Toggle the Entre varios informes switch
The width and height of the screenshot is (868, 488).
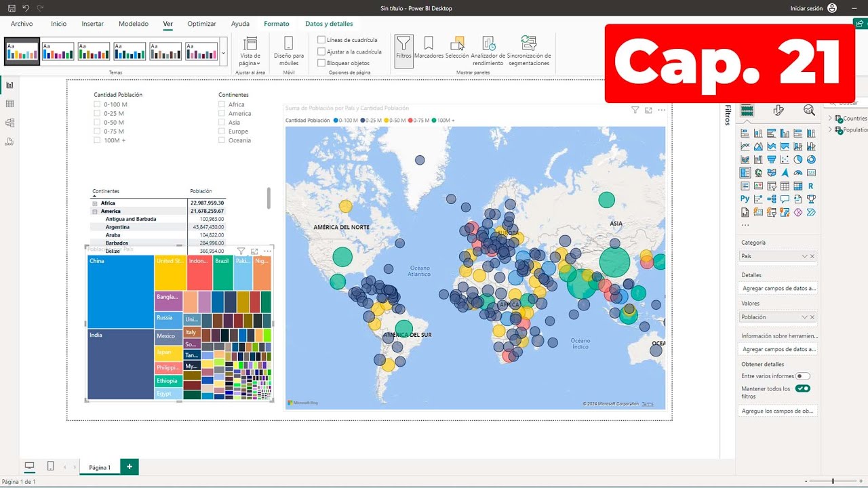pyautogui.click(x=803, y=376)
